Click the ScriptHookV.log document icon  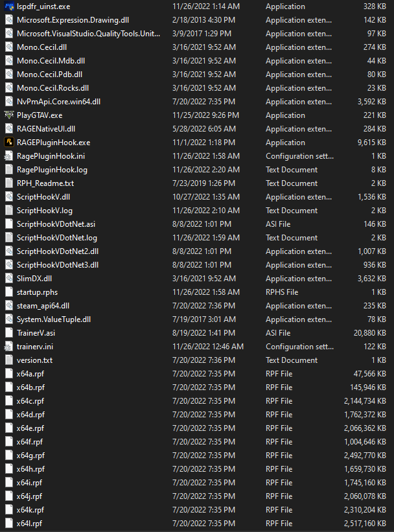pos(9,211)
